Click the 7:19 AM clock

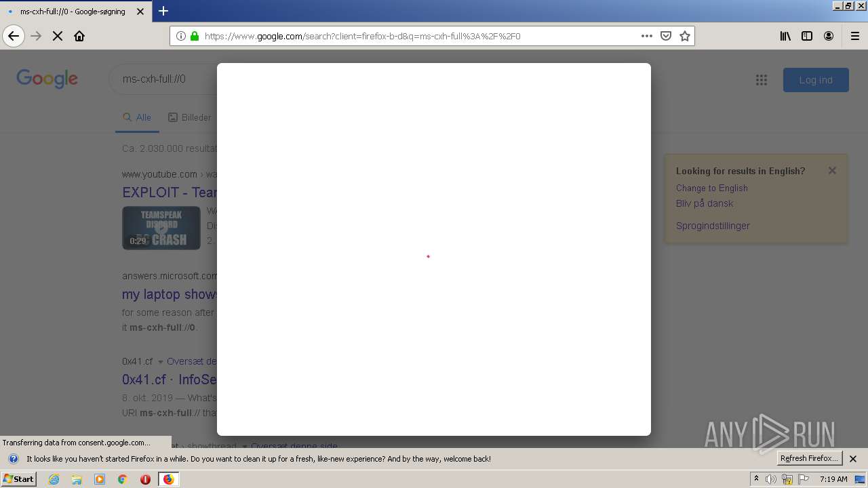[833, 479]
